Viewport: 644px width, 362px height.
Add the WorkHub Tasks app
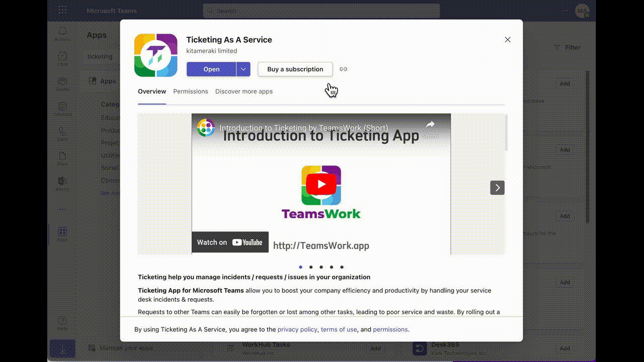tap(375, 348)
